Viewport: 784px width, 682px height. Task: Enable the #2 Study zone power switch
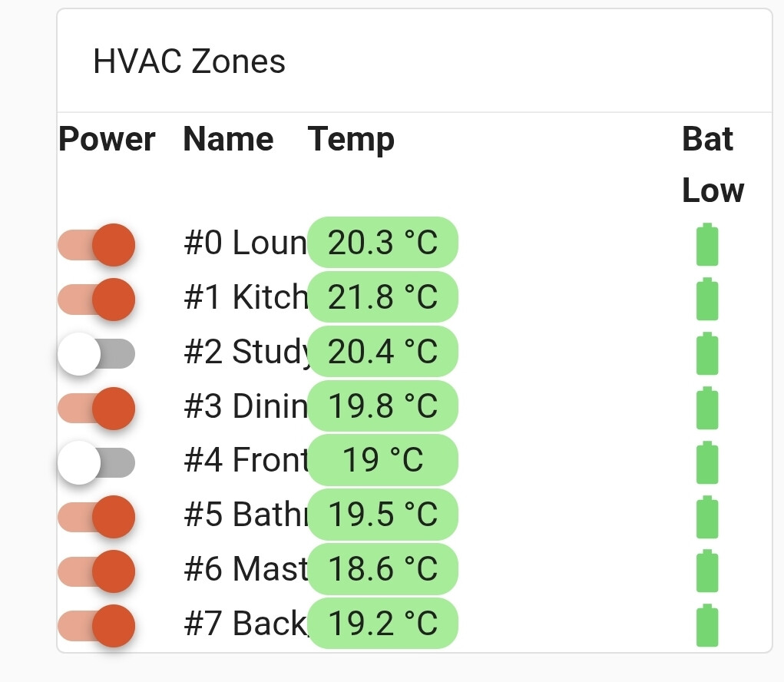click(97, 354)
